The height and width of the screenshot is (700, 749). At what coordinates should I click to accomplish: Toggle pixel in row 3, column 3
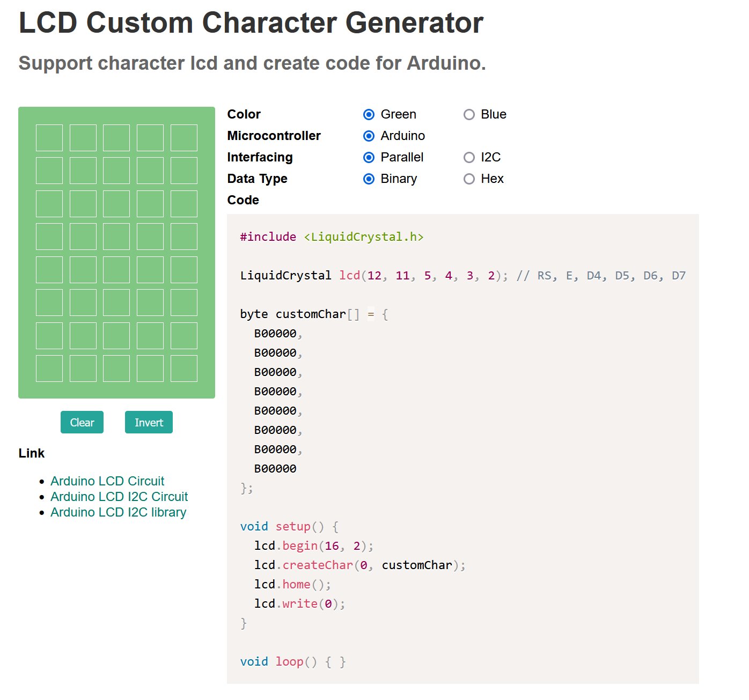coord(116,204)
